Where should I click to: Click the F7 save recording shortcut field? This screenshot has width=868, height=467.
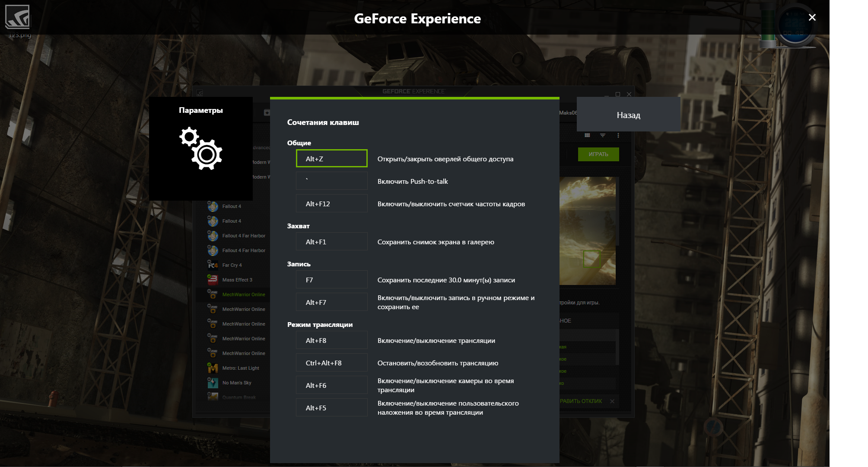[x=331, y=280]
